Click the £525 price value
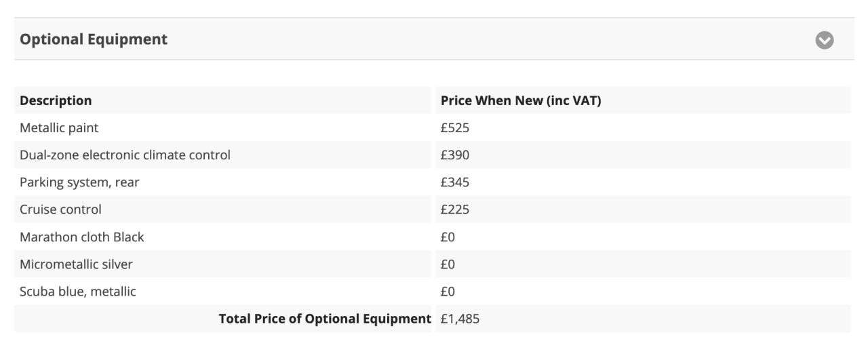Screen dimensions: 868x358 pyautogui.click(x=455, y=127)
